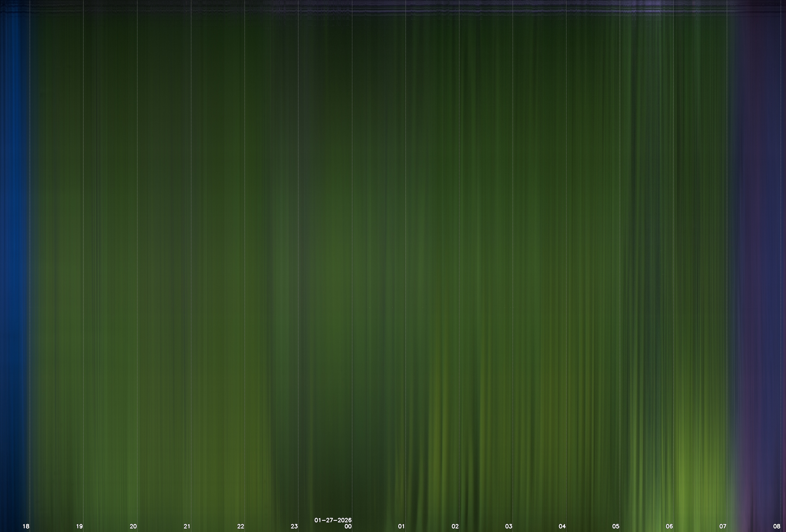Select the 03 hour marker label
This screenshot has height=532, width=786.
pos(509,526)
